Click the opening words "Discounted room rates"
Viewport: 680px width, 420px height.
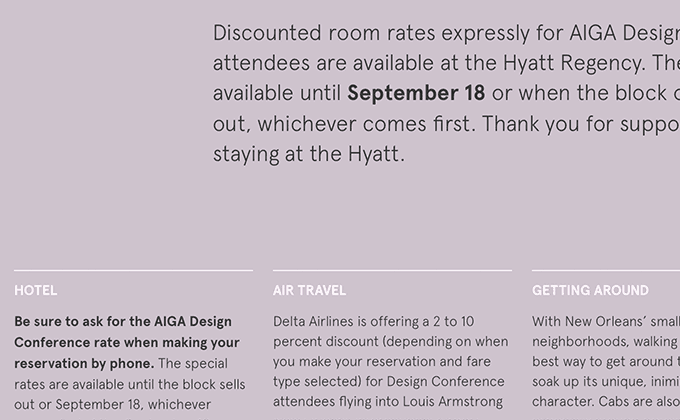[324, 33]
